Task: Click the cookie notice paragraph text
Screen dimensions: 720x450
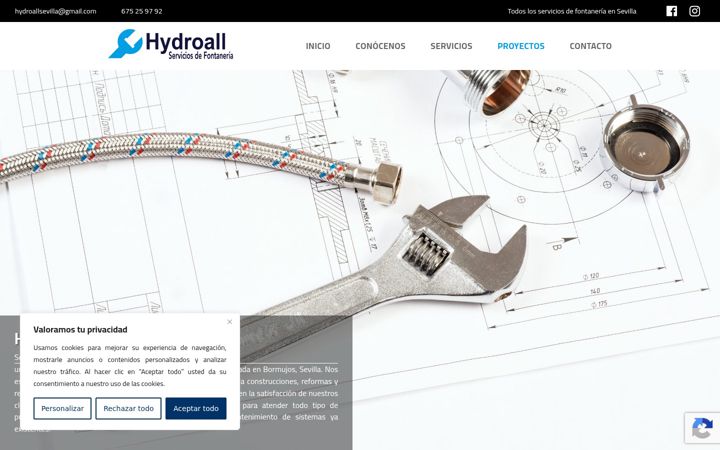Action: coord(130,366)
